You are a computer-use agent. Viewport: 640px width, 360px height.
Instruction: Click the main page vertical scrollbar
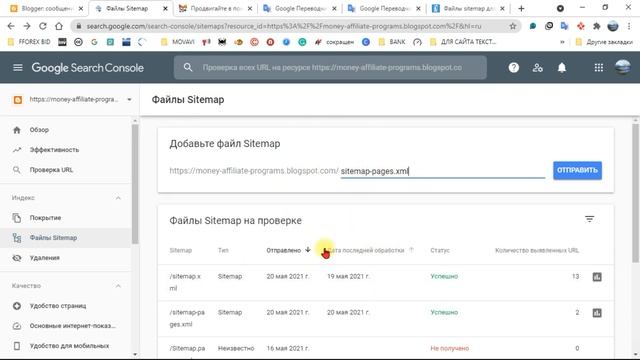click(x=635, y=193)
